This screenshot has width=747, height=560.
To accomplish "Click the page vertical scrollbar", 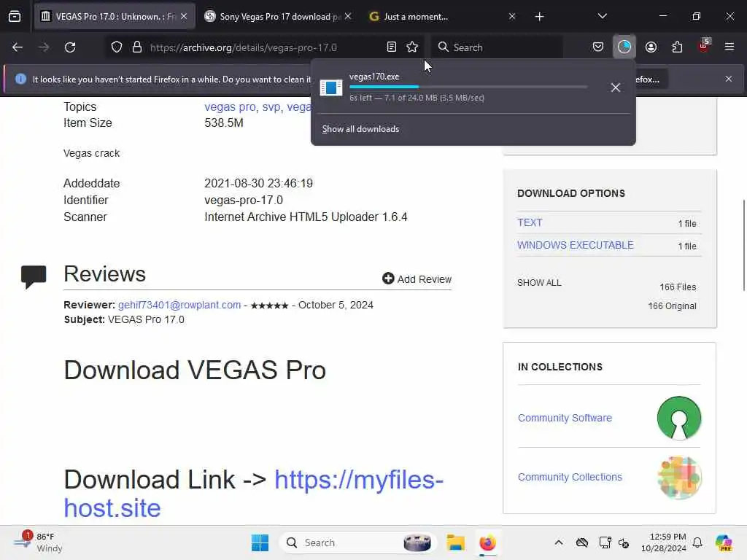I will 743,245.
